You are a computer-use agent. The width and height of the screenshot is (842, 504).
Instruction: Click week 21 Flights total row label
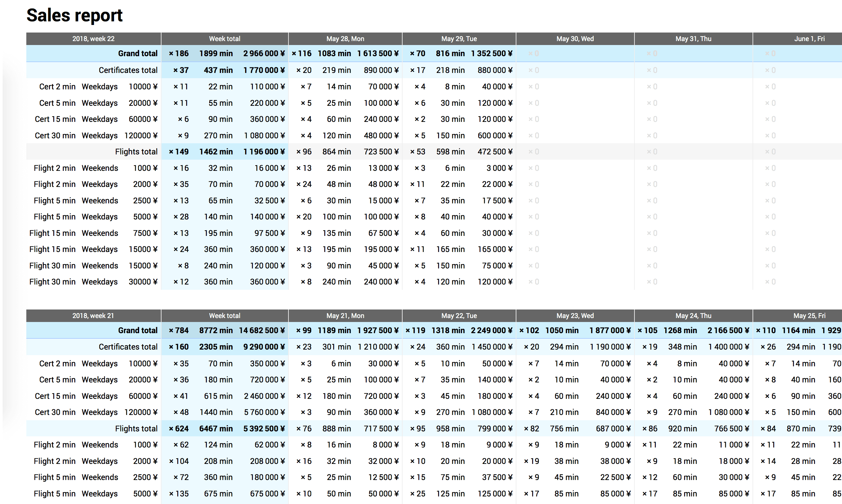136,429
